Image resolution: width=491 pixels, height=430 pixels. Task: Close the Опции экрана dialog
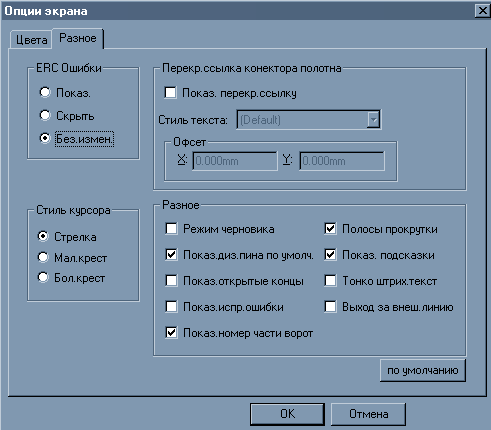(x=482, y=11)
